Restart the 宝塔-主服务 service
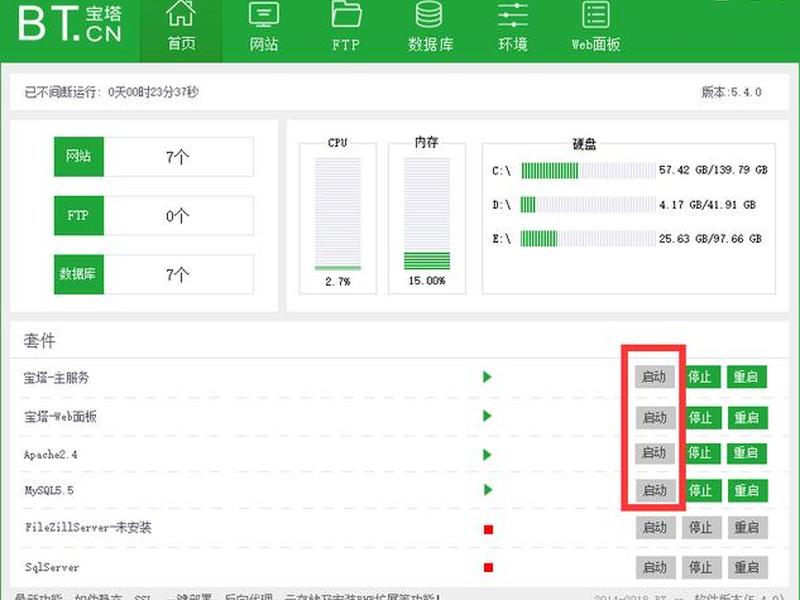The height and width of the screenshot is (600, 800). 746,377
